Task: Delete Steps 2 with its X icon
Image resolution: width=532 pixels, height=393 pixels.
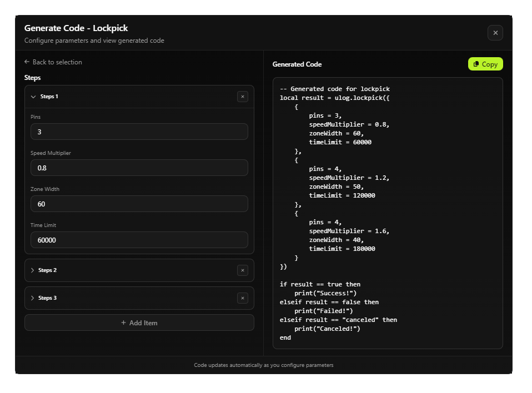Action: (x=242, y=270)
